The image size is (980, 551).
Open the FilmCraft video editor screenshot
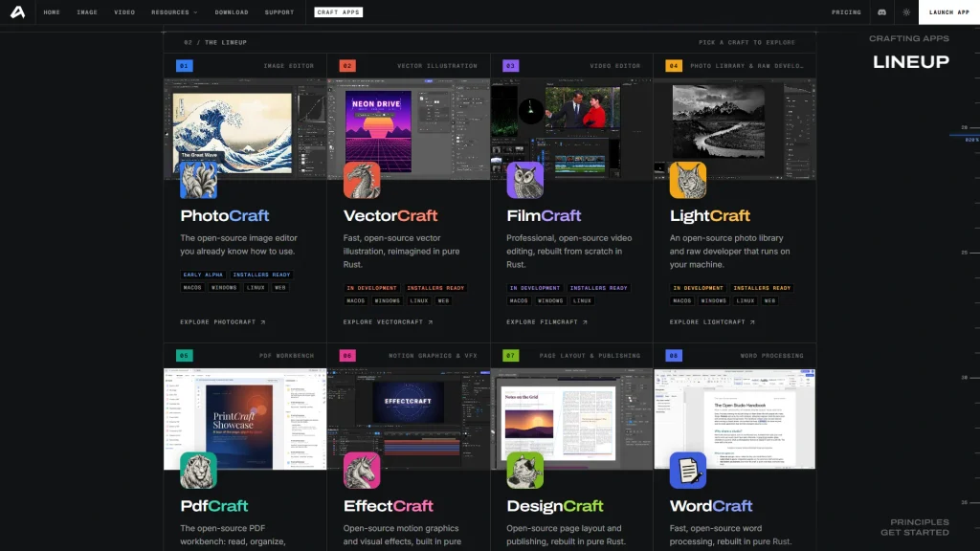(572, 129)
